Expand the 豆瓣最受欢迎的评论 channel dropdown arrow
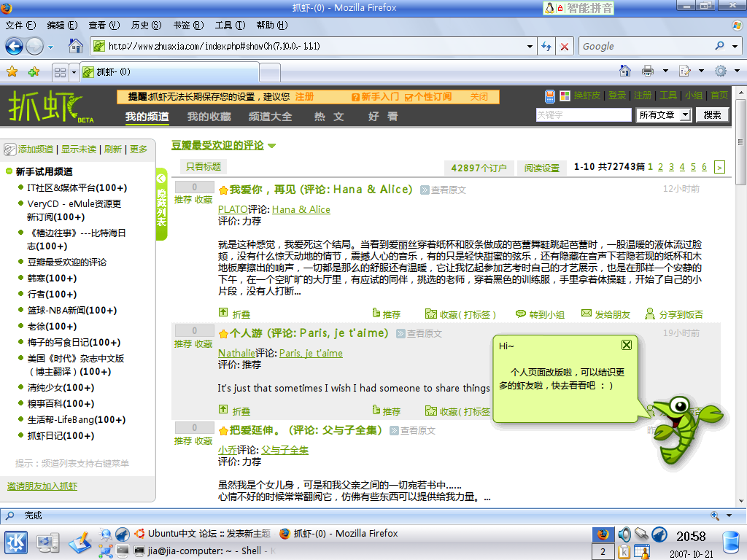The height and width of the screenshot is (560, 747). (271, 146)
